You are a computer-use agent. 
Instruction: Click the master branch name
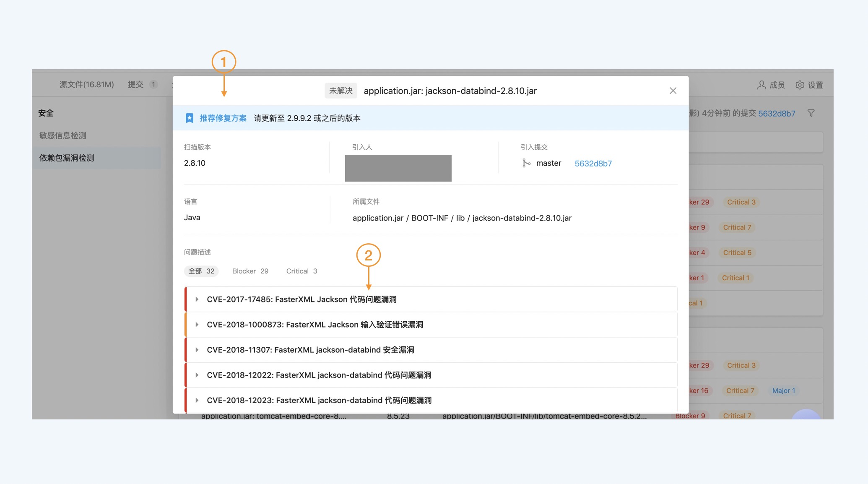548,163
